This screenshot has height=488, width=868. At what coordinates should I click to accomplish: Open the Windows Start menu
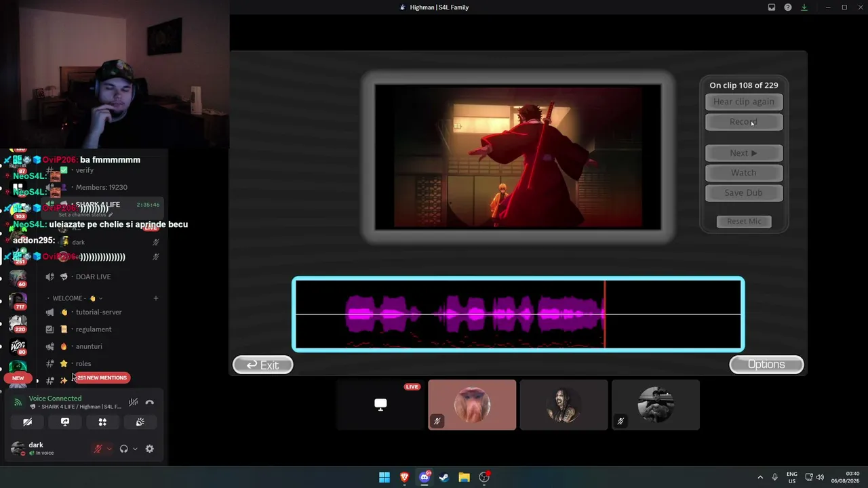tap(384, 477)
